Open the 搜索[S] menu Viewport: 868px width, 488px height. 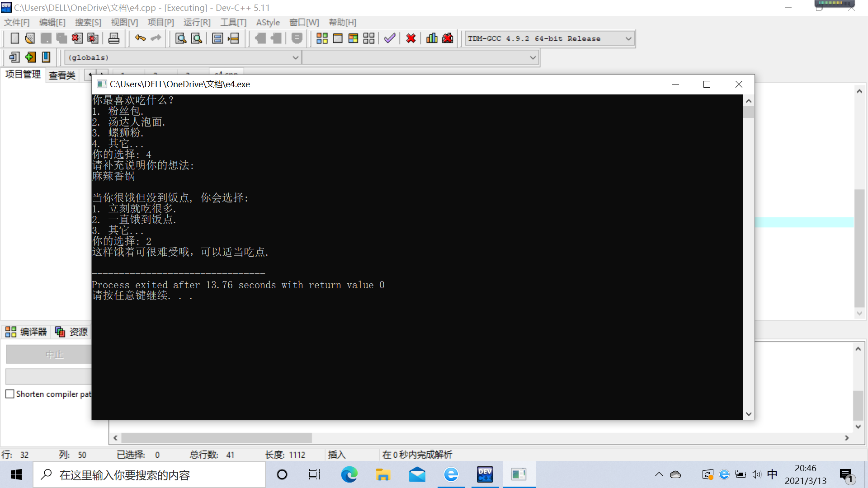point(88,23)
